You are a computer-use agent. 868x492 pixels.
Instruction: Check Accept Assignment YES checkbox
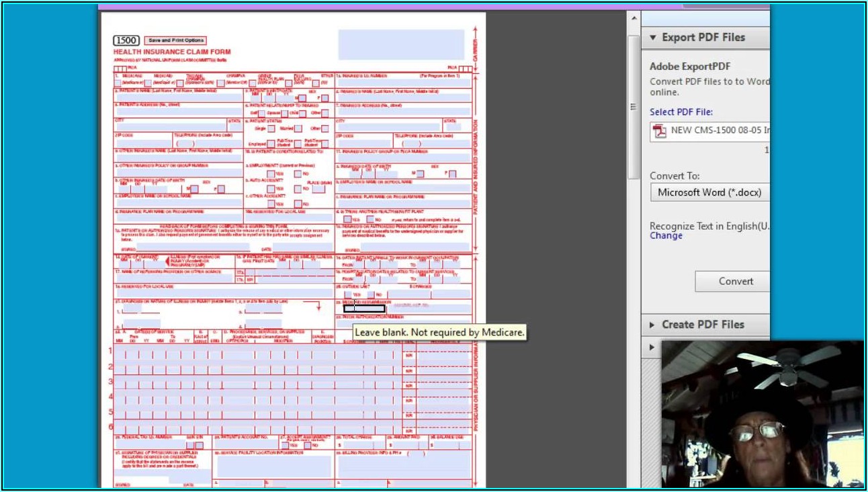(285, 445)
